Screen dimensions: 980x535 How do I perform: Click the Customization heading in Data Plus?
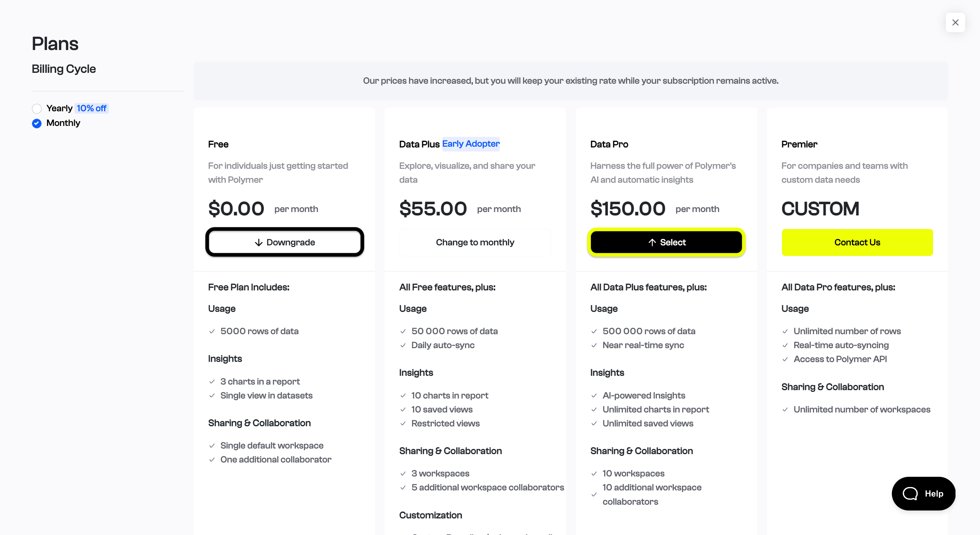click(431, 515)
